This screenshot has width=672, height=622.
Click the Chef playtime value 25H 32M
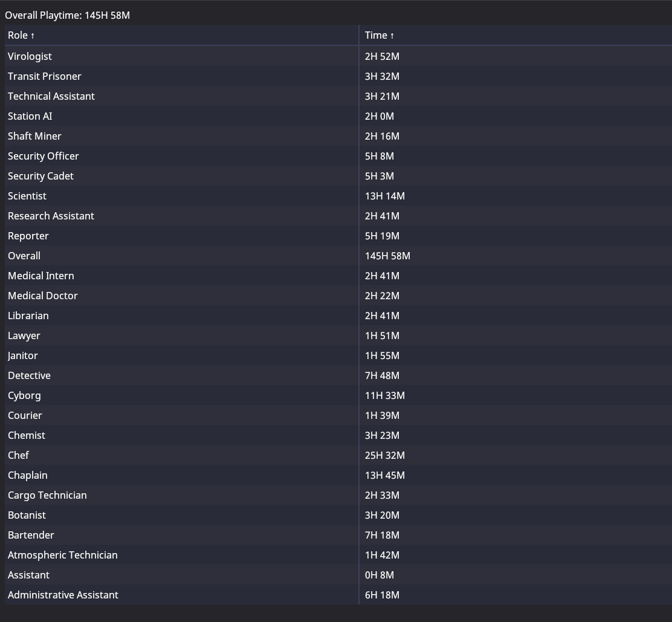(384, 455)
